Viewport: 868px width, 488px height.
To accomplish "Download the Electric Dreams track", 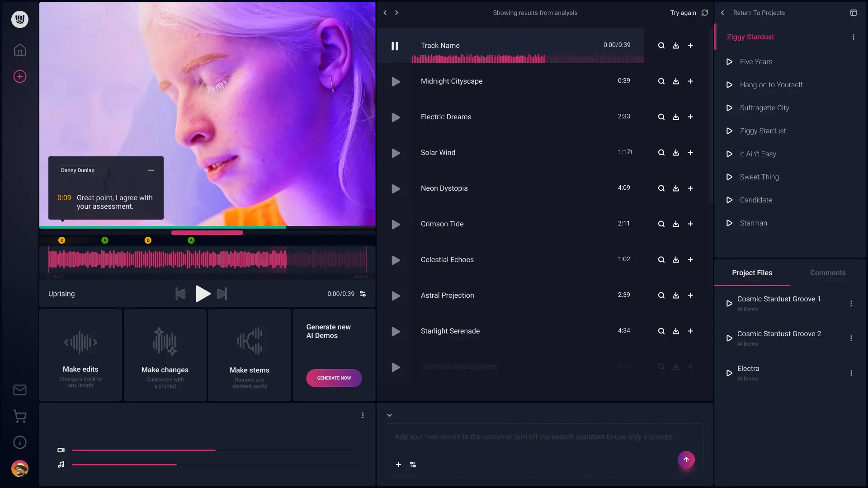I will [675, 117].
